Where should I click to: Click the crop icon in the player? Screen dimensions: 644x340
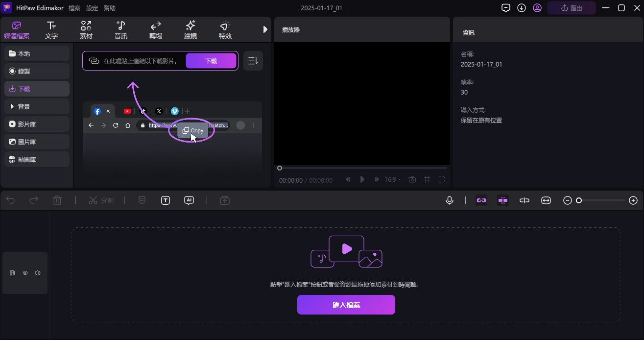427,180
